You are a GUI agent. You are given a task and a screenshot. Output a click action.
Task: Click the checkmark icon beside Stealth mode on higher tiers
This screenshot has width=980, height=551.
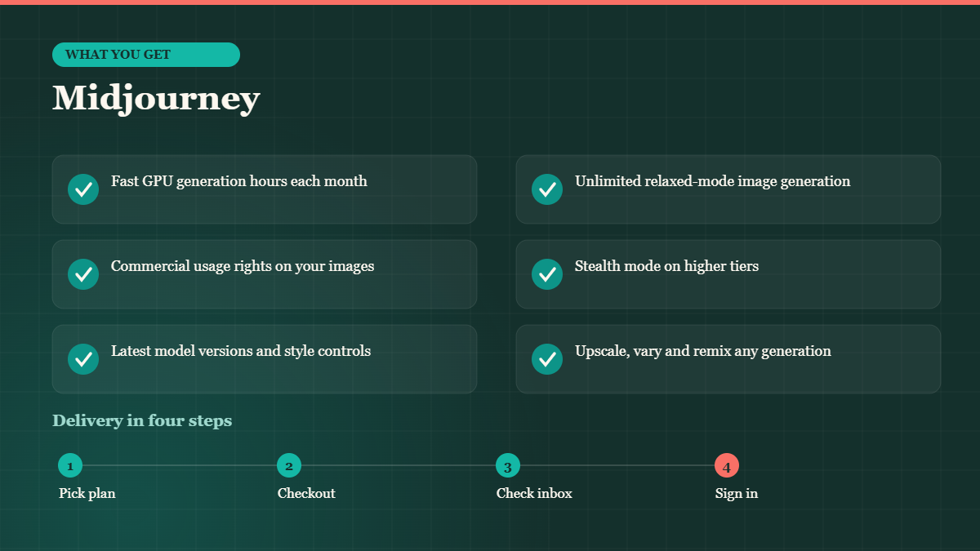coord(547,274)
